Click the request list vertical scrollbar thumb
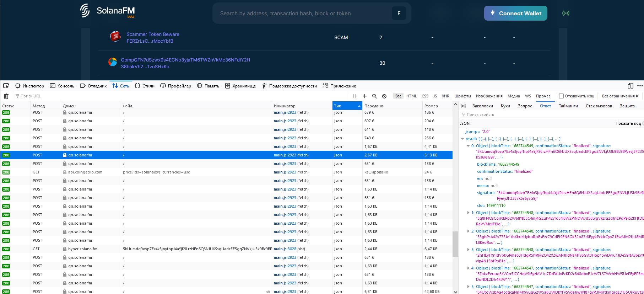644x294 pixels. click(455, 244)
